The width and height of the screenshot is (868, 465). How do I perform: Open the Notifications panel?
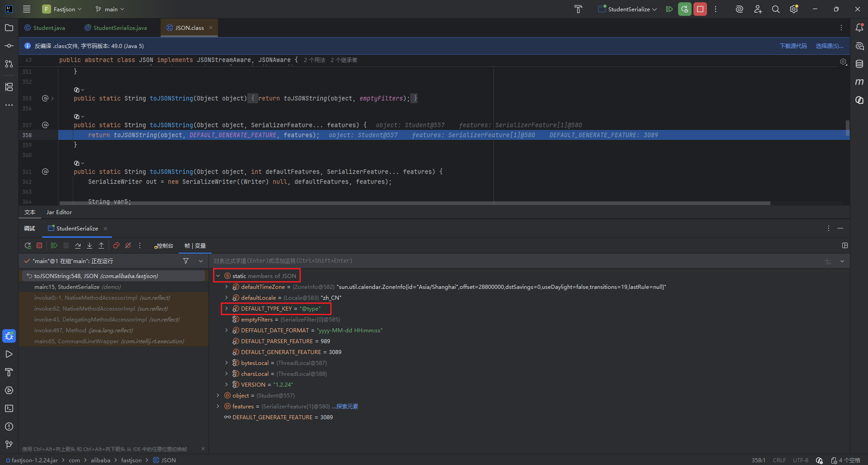859,28
